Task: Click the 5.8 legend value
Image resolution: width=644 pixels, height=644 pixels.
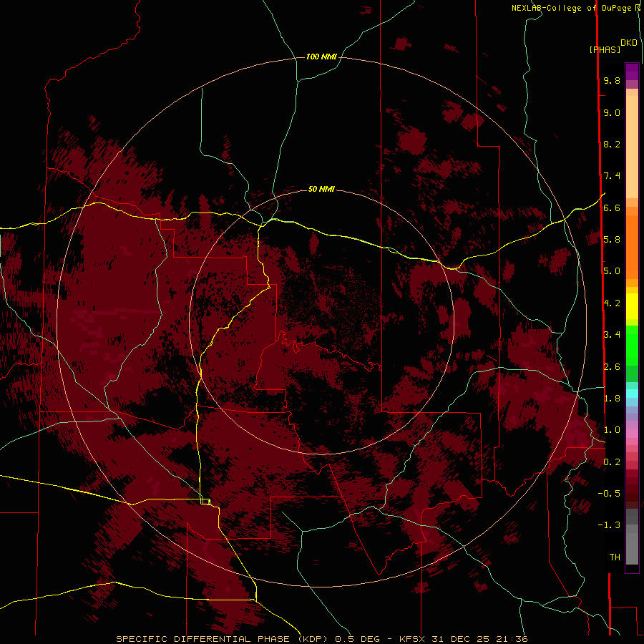Action: pos(612,240)
